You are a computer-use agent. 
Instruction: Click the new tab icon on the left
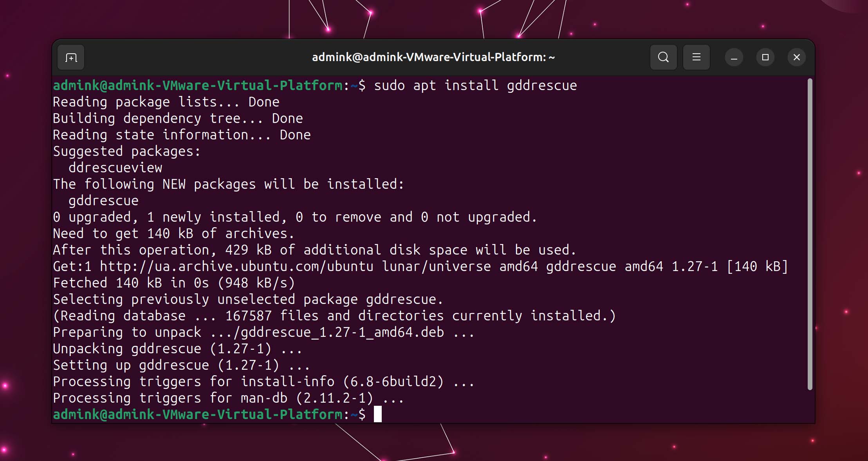point(71,57)
